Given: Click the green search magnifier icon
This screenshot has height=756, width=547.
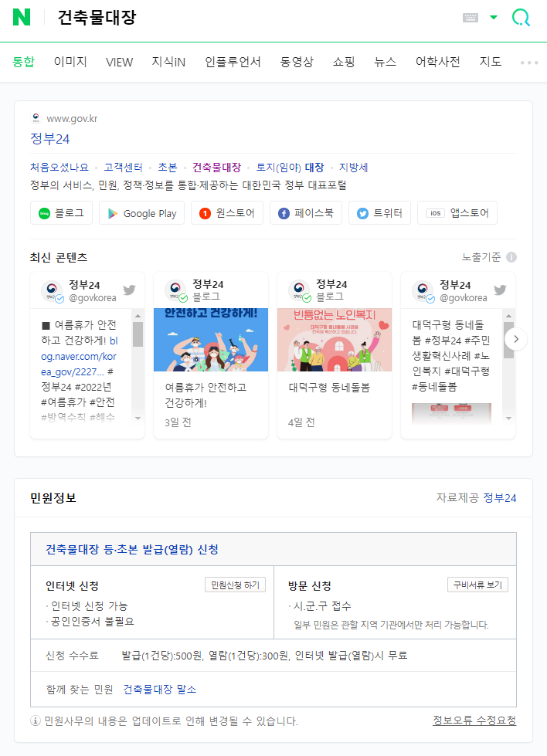Looking at the screenshot, I should [x=521, y=18].
